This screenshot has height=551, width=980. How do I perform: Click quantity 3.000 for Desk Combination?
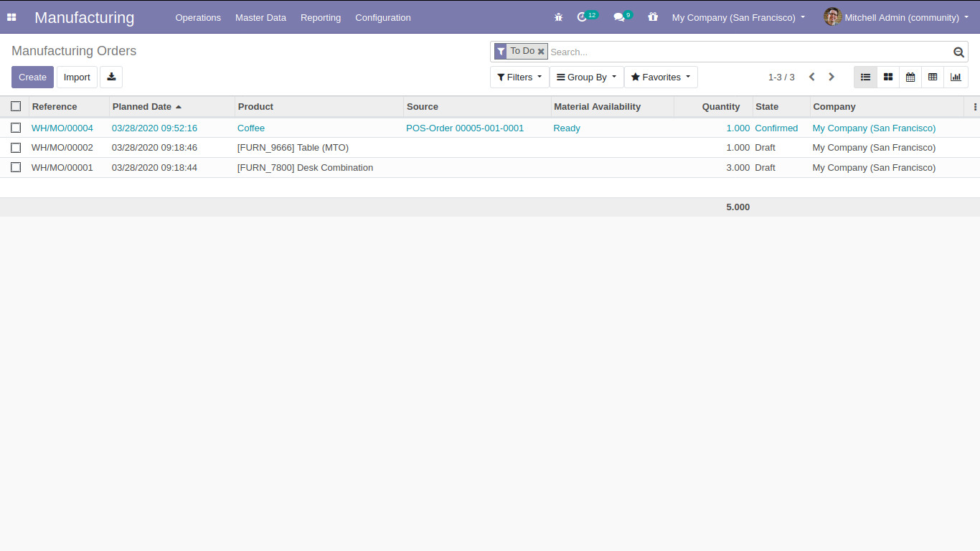[x=738, y=167]
